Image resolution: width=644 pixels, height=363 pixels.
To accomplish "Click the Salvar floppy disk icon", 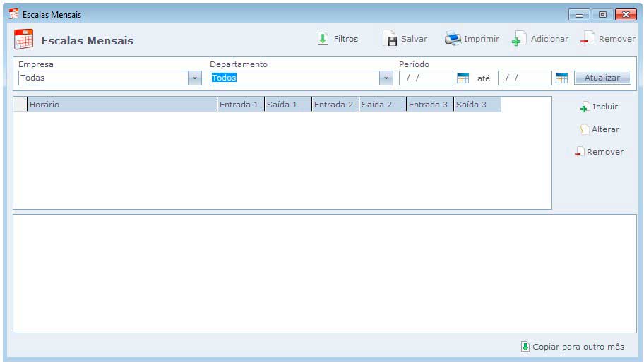I will click(390, 40).
